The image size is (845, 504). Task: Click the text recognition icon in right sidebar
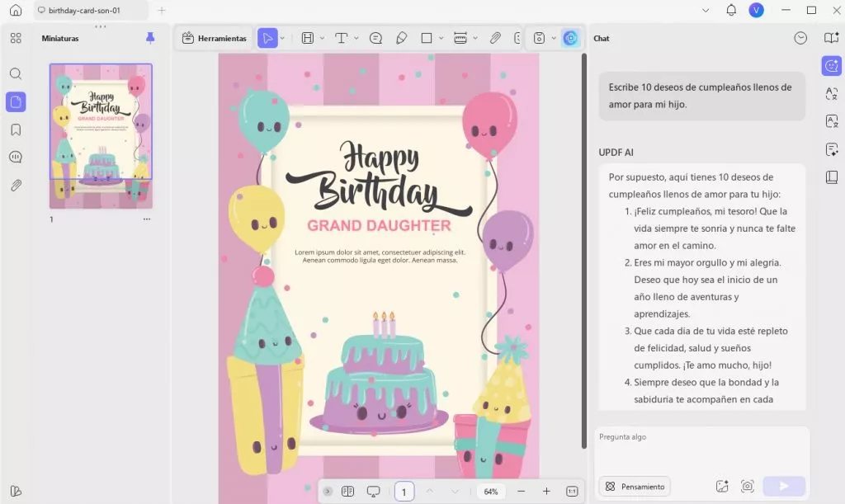(832, 122)
